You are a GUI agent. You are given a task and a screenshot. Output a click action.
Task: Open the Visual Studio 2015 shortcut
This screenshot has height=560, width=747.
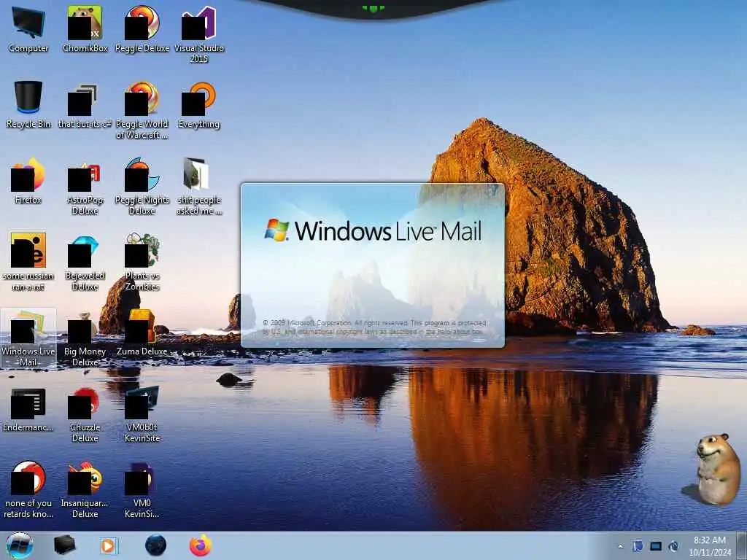(x=198, y=34)
